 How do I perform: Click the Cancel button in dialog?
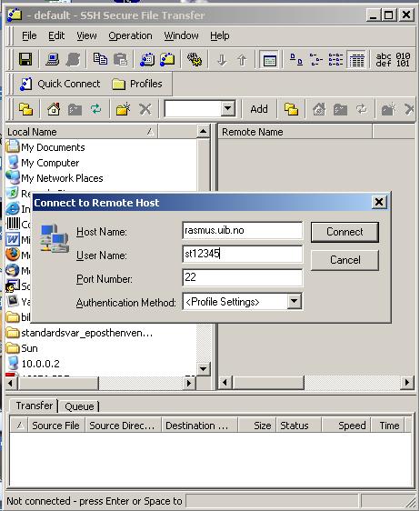345,260
